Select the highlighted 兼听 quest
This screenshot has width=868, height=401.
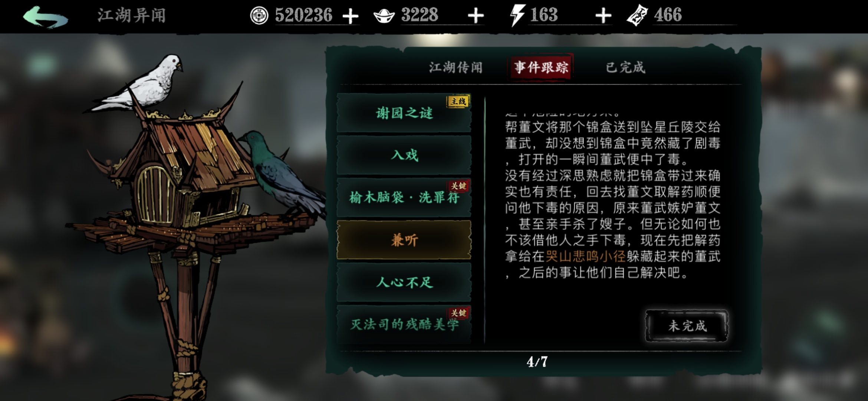click(404, 240)
